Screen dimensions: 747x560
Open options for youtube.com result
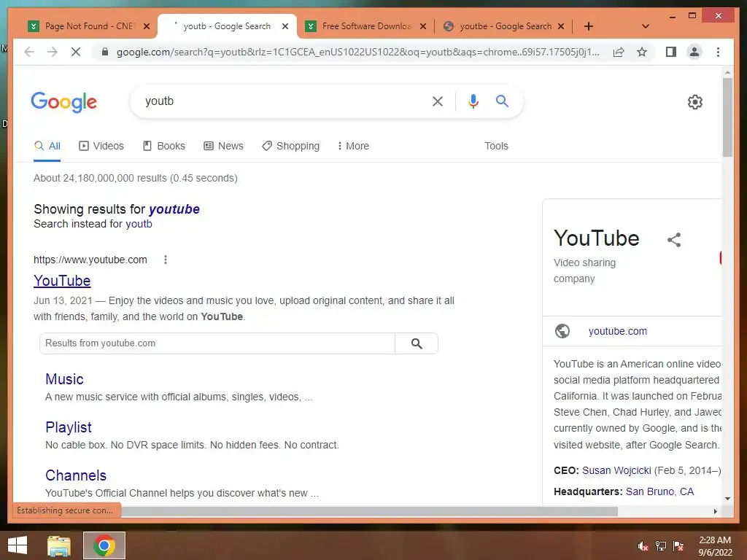click(166, 260)
